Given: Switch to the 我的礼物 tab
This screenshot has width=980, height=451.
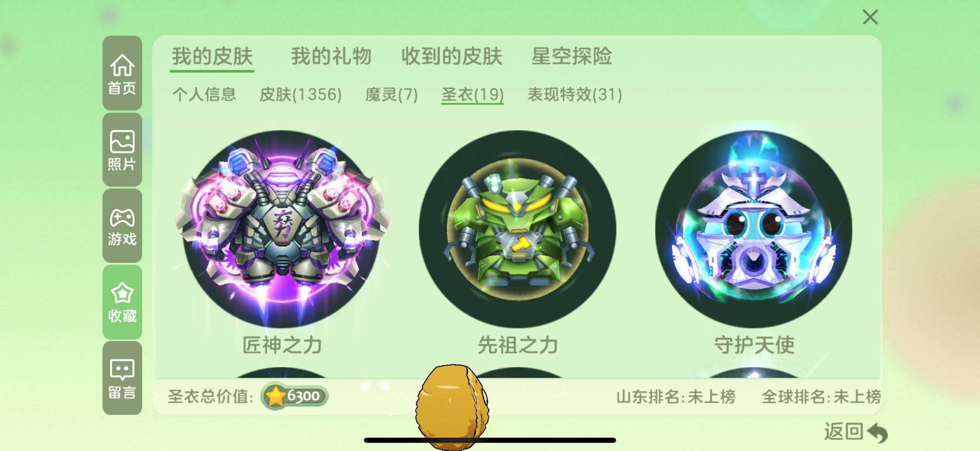Looking at the screenshot, I should pyautogui.click(x=331, y=56).
